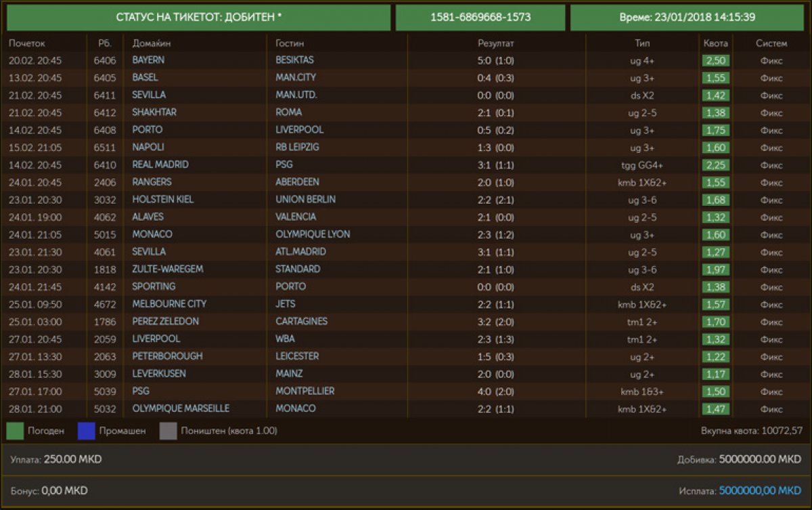The height and width of the screenshot is (510, 812).
Task: Click away team LEICESTER
Action: [297, 356]
